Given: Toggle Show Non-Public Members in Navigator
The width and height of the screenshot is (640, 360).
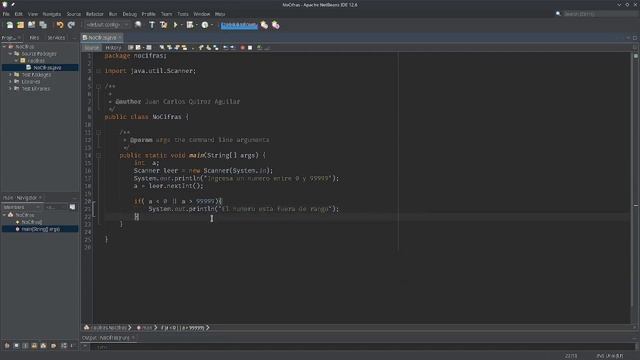Looking at the screenshot, I should 34,345.
